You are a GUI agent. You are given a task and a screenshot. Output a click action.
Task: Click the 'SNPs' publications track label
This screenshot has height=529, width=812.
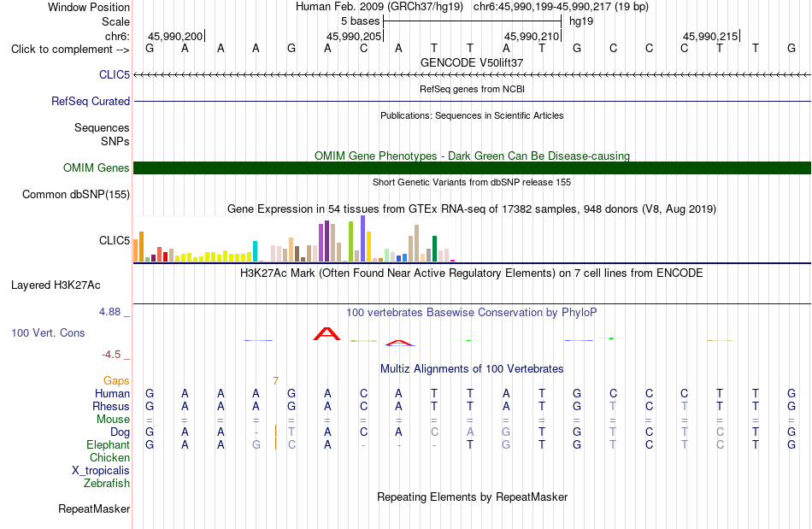pyautogui.click(x=115, y=141)
